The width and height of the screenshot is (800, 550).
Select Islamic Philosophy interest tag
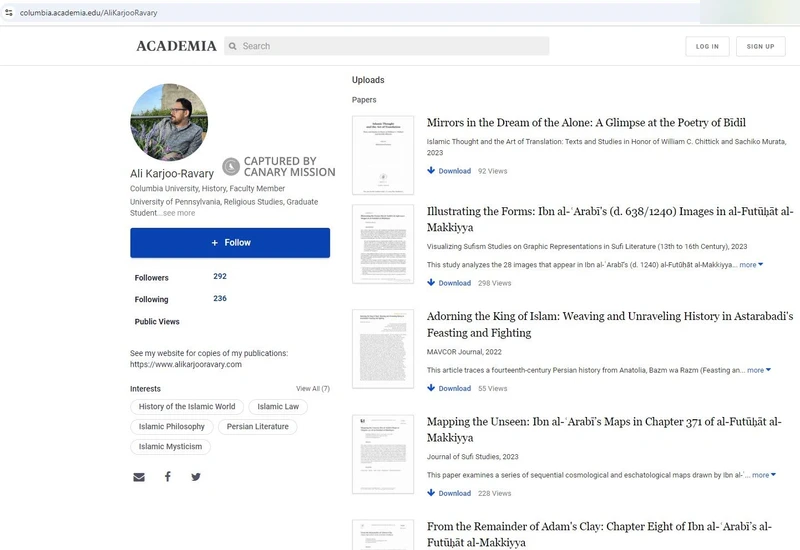[171, 427]
